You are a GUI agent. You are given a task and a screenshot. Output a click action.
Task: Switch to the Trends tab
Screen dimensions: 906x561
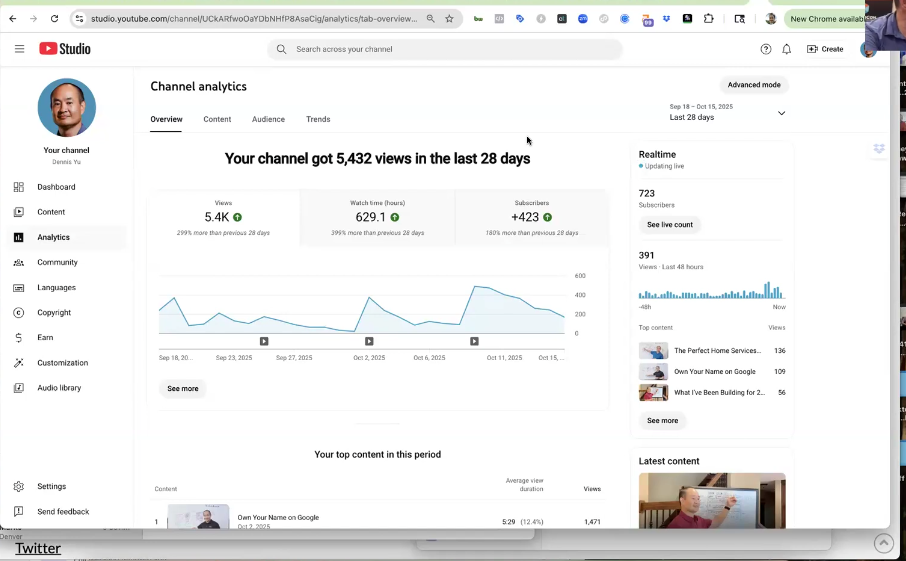click(x=318, y=119)
